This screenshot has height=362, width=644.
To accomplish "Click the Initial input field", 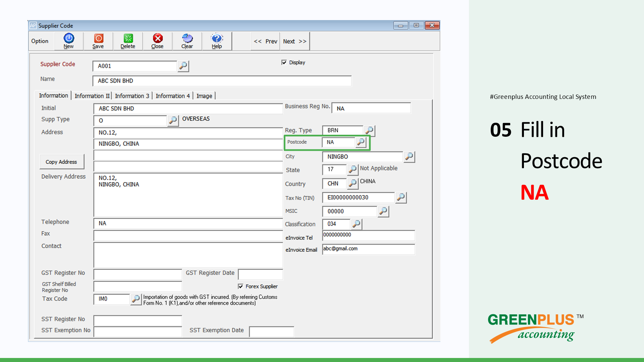I will (188, 109).
